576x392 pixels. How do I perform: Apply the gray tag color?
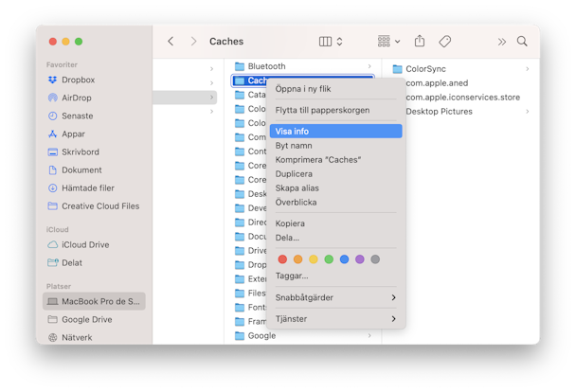(375, 259)
